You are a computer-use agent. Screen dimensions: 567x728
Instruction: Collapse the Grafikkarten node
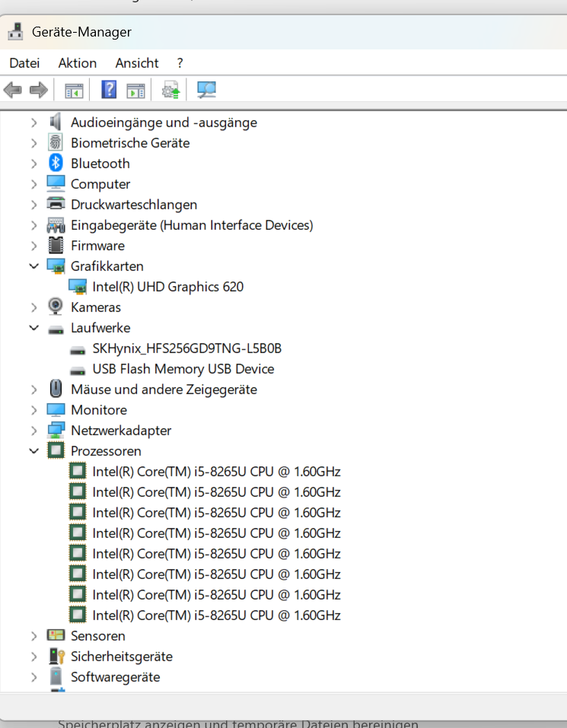(34, 266)
